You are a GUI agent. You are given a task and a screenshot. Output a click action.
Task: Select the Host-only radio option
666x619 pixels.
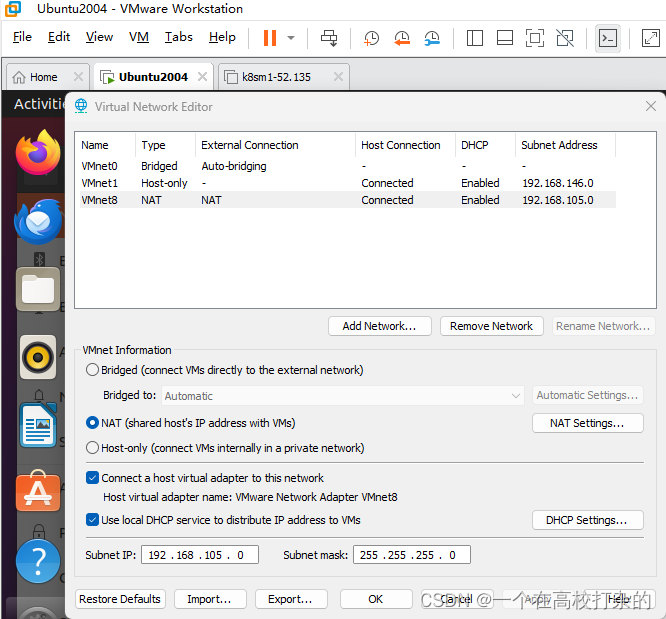pyautogui.click(x=92, y=448)
